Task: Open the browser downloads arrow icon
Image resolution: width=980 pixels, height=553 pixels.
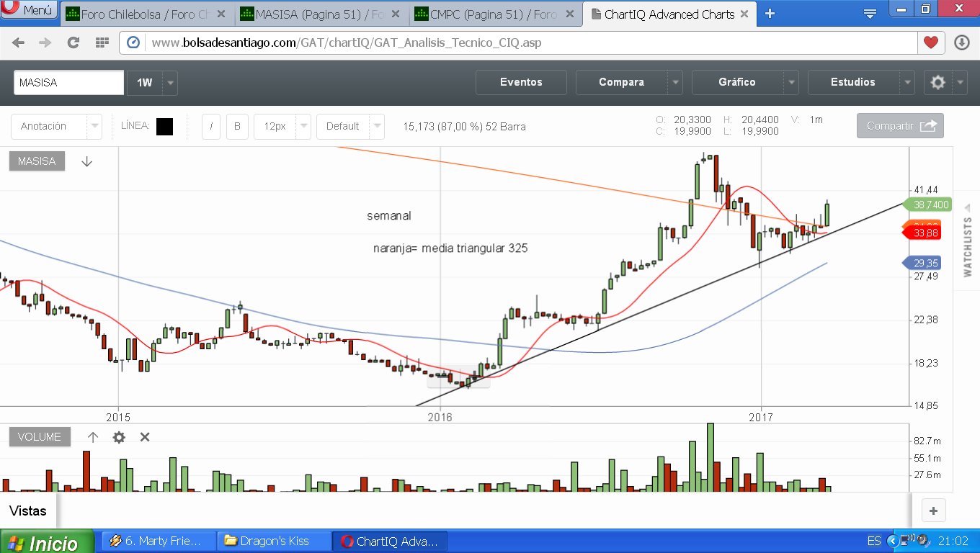Action: pos(962,42)
